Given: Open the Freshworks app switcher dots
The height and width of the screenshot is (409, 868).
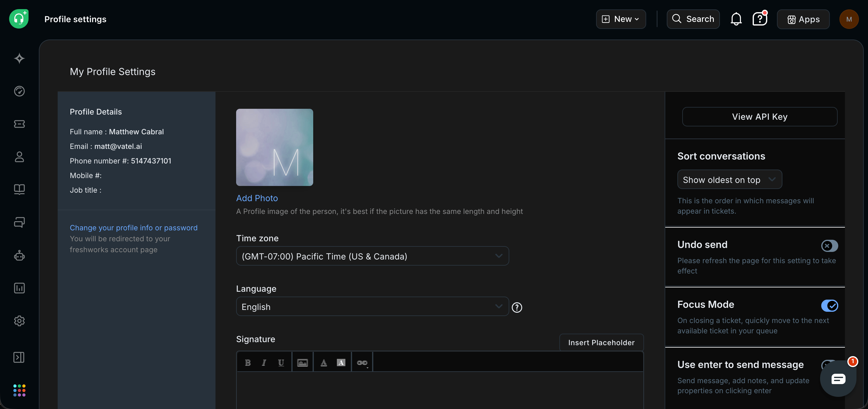Looking at the screenshot, I should pyautogui.click(x=19, y=390).
